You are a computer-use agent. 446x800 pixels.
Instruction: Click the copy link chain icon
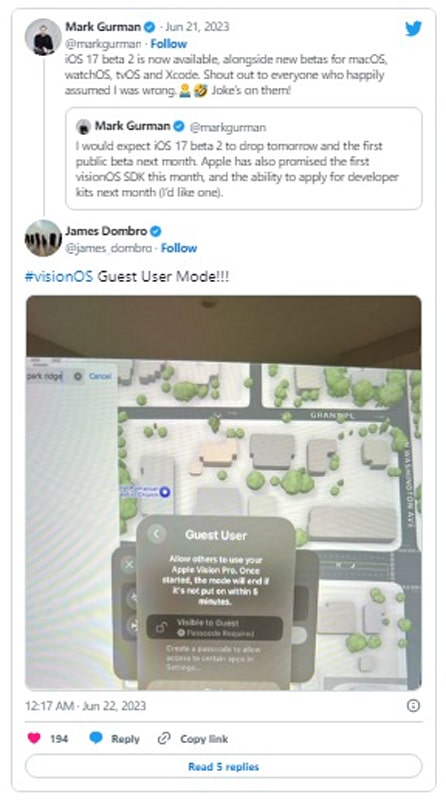(x=164, y=738)
